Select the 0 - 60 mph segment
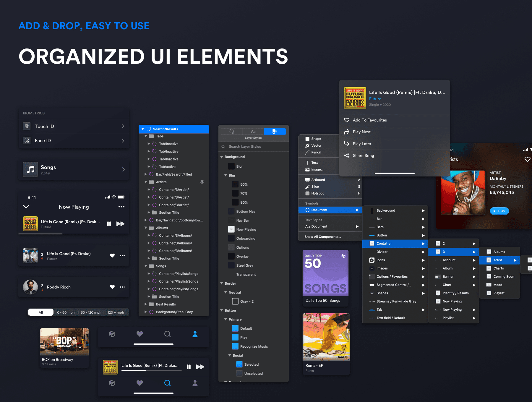Screen dimensions: 532x402 click(x=66, y=312)
